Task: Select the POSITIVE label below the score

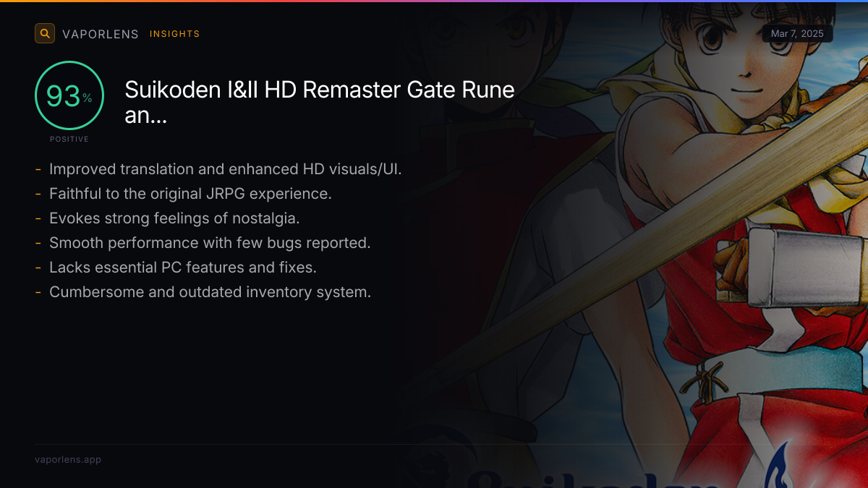Action: click(x=69, y=139)
